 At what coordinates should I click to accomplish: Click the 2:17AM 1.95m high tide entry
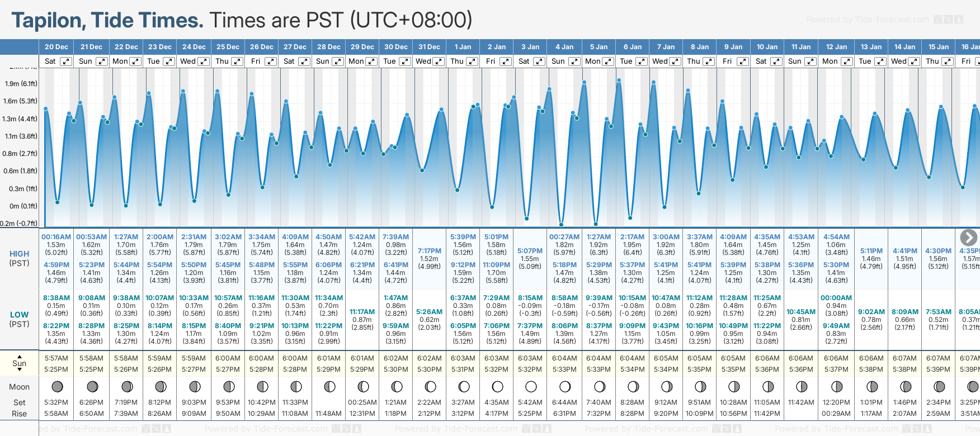tap(632, 244)
